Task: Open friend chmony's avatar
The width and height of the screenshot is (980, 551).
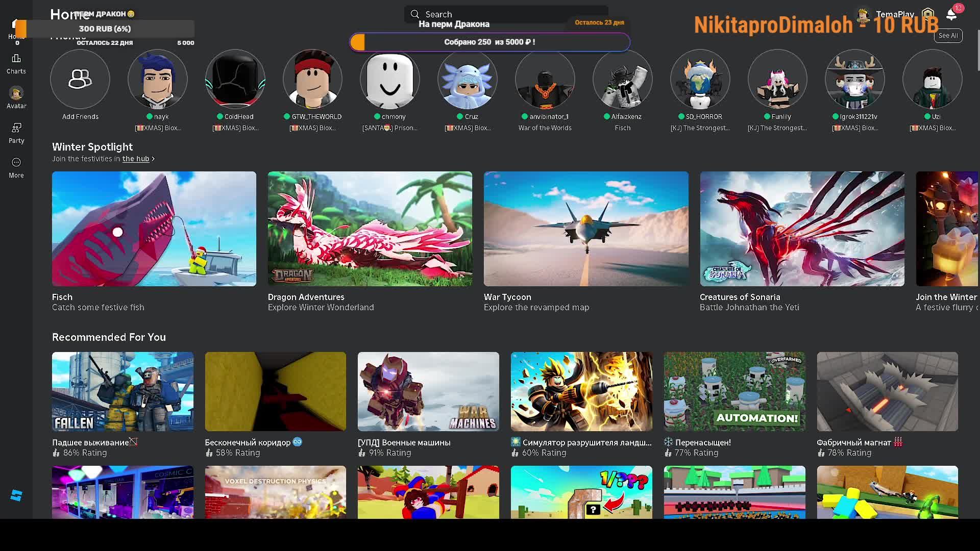Action: [390, 79]
